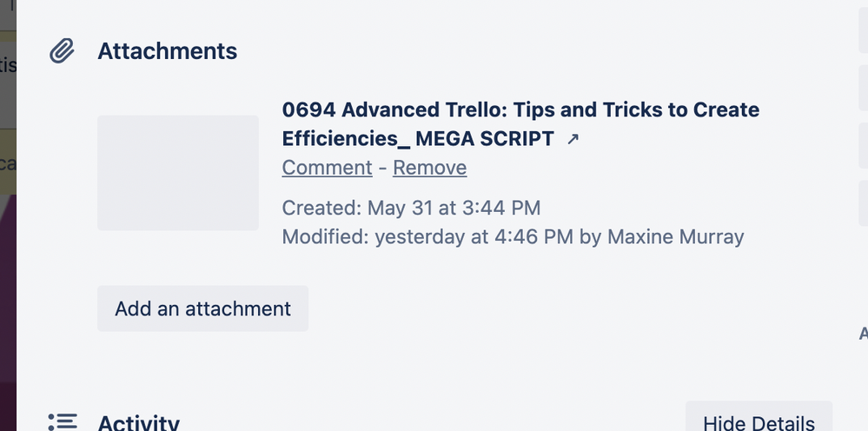Open the 0694 Advanced Trello attachment title

point(520,124)
